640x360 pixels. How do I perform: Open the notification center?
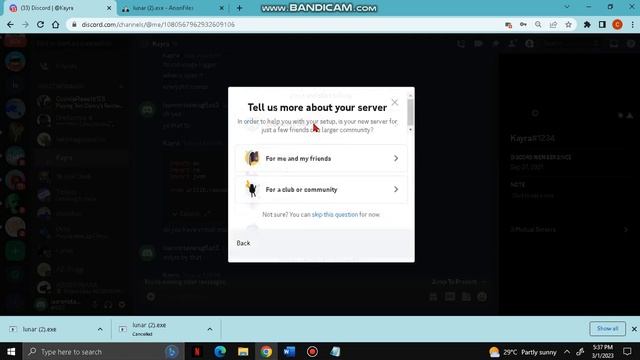point(627,351)
